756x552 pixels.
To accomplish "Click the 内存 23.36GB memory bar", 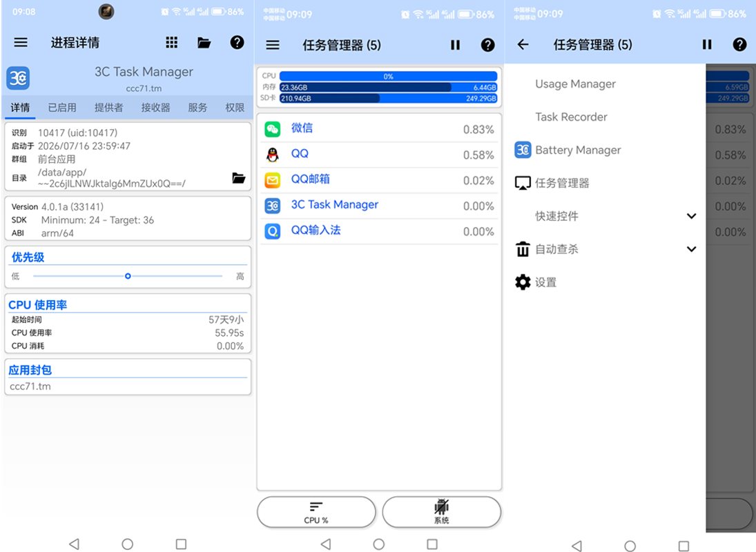I will coord(388,87).
